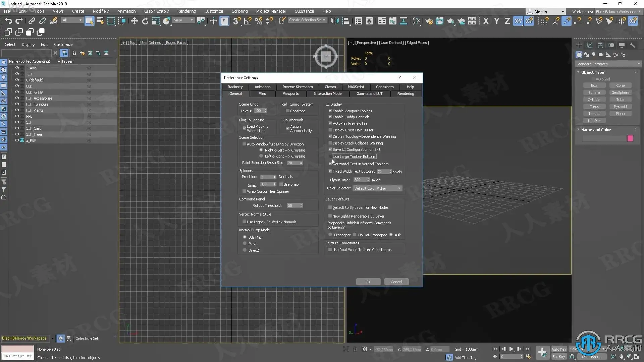Viewport: 644px width, 362px height.
Task: Toggle Display Cross Hair Cursor checkbox
Action: pyautogui.click(x=330, y=130)
